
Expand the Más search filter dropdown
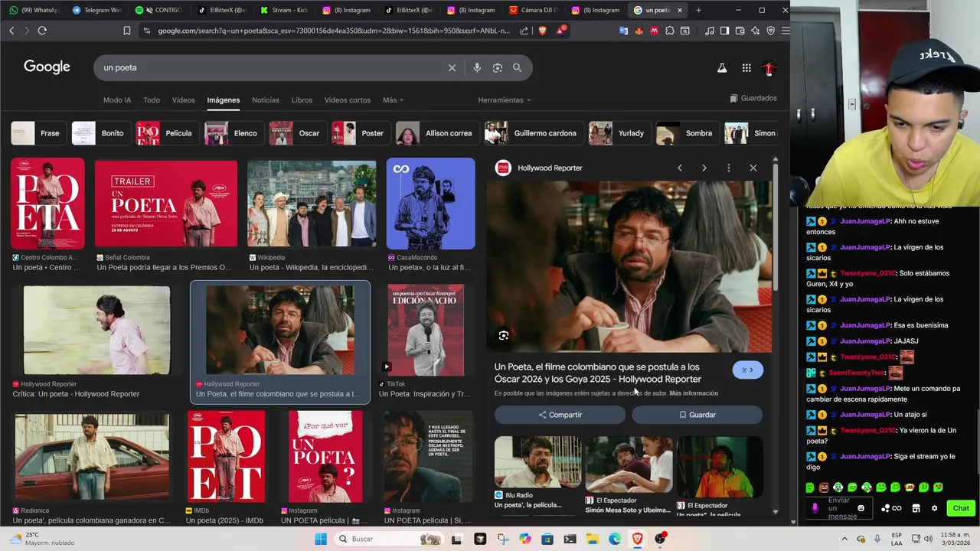[393, 100]
